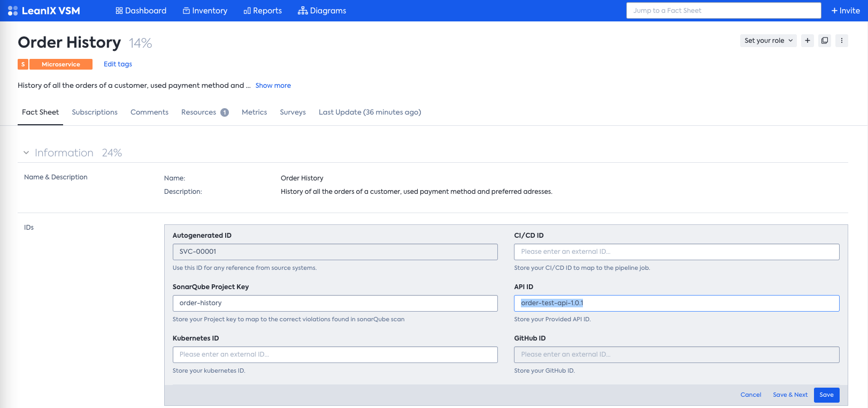Open the Set your role dropdown

[769, 41]
